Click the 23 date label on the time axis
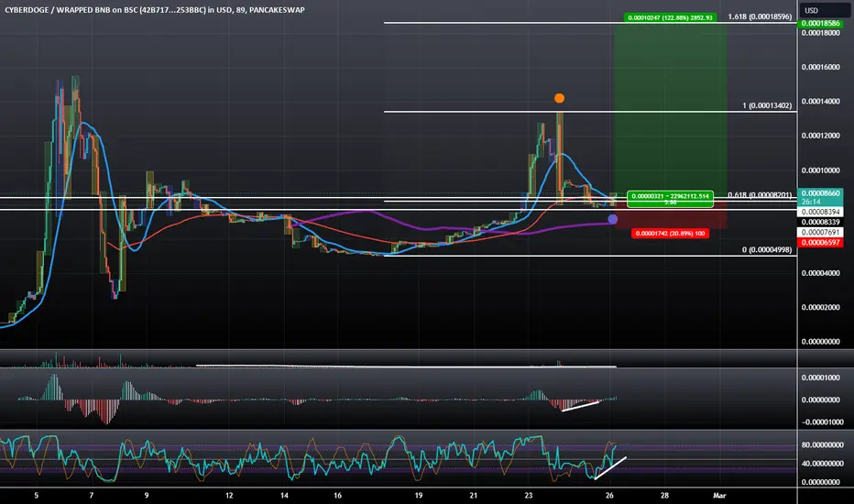Screen dimensions: 854x504 pos(529,495)
